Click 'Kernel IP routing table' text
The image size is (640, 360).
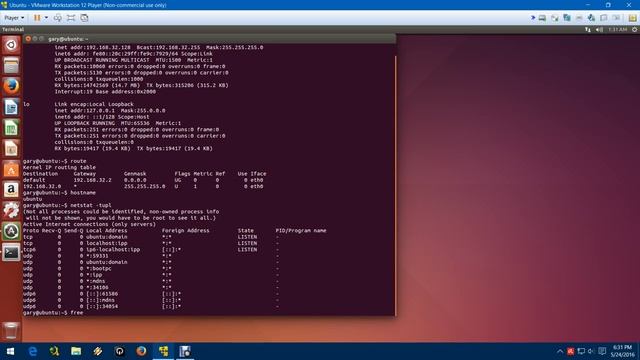(59, 167)
